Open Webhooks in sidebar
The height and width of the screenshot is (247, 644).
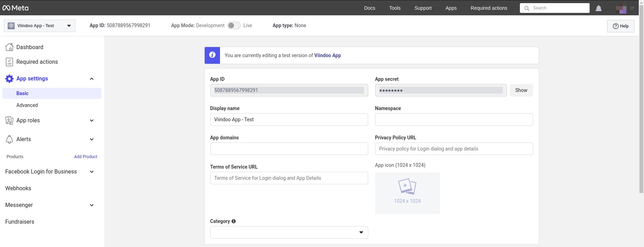click(x=18, y=188)
